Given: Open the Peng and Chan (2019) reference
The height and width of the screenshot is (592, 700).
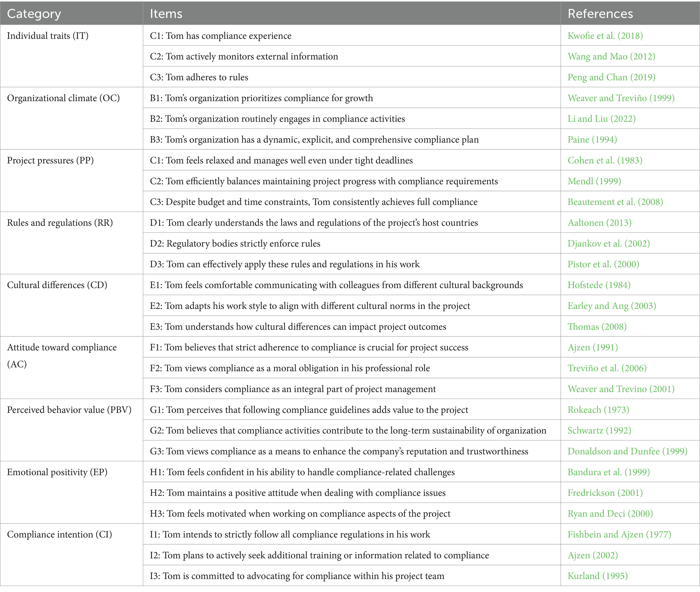Looking at the screenshot, I should pos(611,77).
